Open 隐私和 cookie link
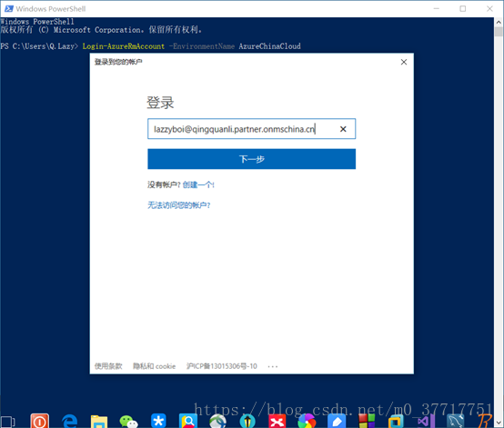 tap(155, 366)
